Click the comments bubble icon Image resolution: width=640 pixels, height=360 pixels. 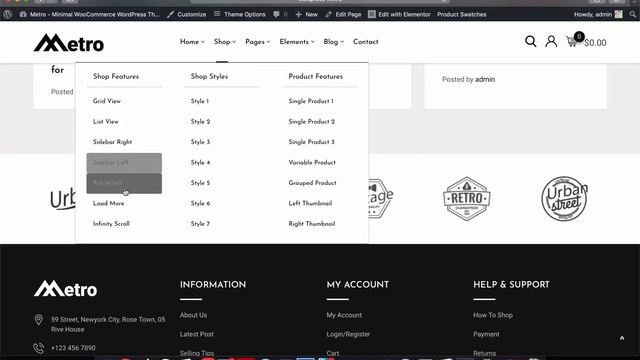276,14
